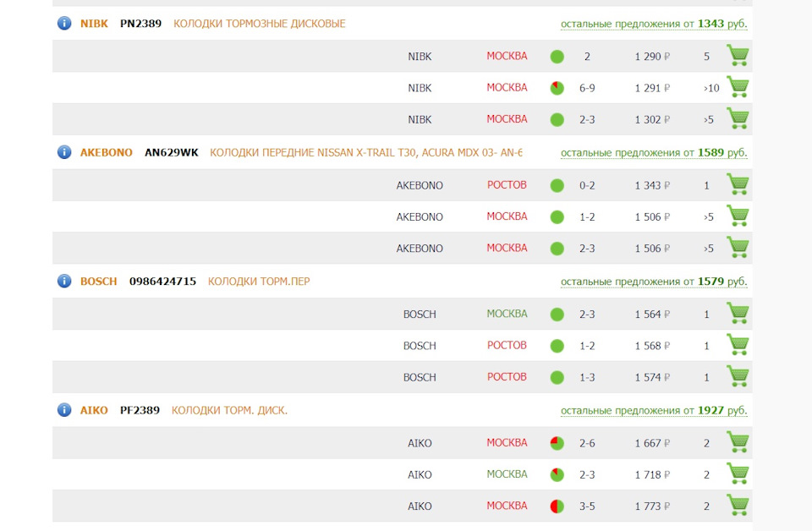This screenshot has width=812, height=531.
Task: Add NIBK offer at 1 291 ₽ to cart
Action: click(738, 87)
